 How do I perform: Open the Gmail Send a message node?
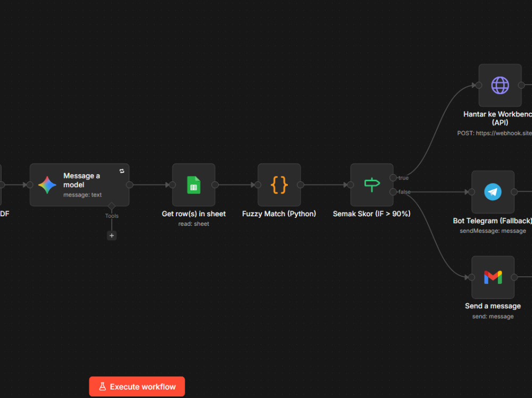pos(493,277)
